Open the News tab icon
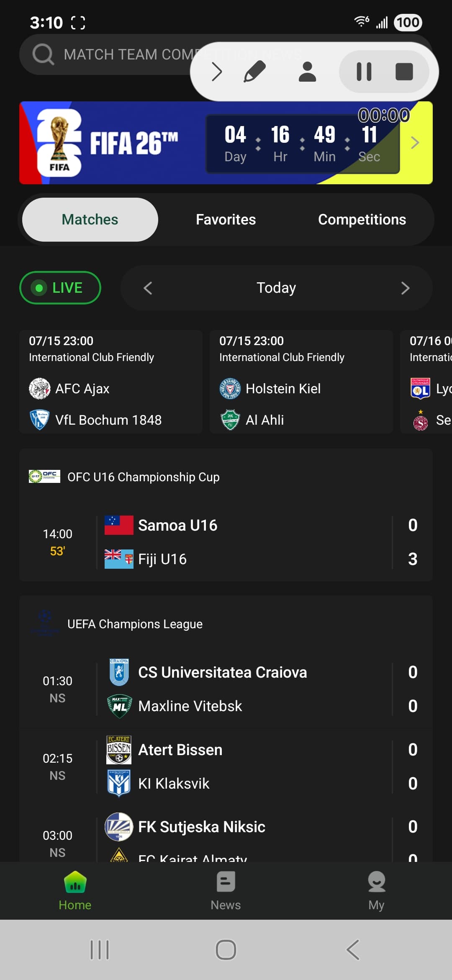This screenshot has height=980, width=452. pos(226,882)
